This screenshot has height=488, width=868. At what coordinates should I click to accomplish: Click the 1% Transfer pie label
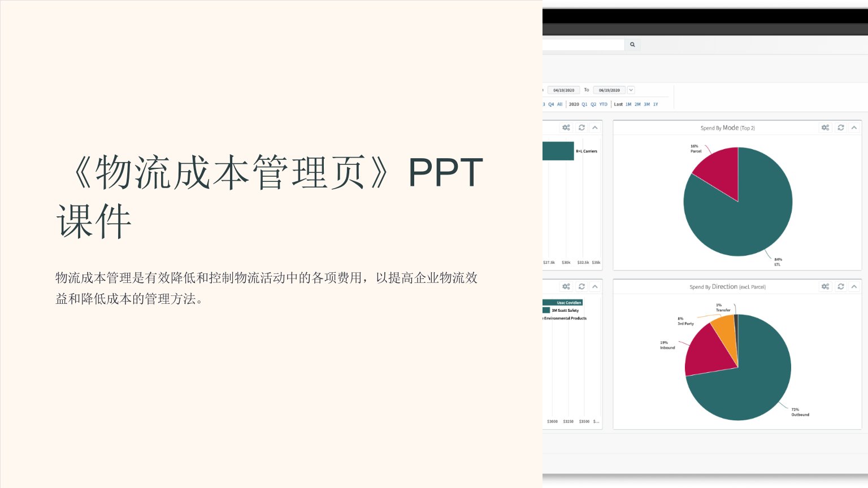click(x=723, y=307)
